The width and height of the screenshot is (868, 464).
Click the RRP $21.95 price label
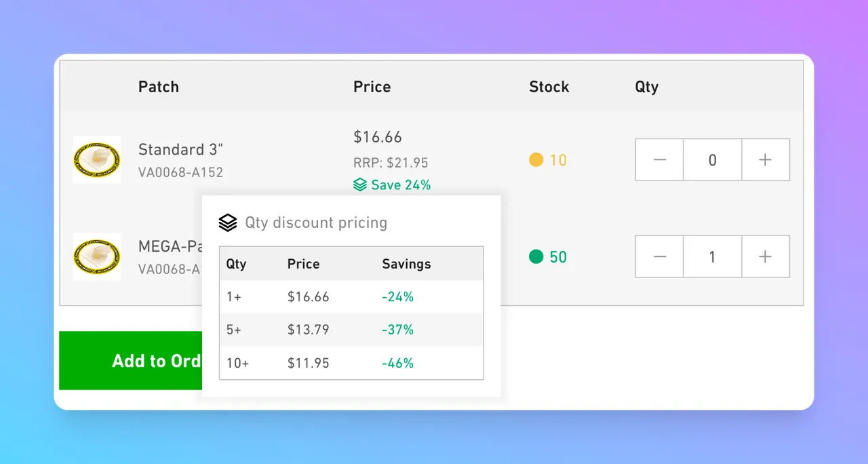[x=390, y=163]
